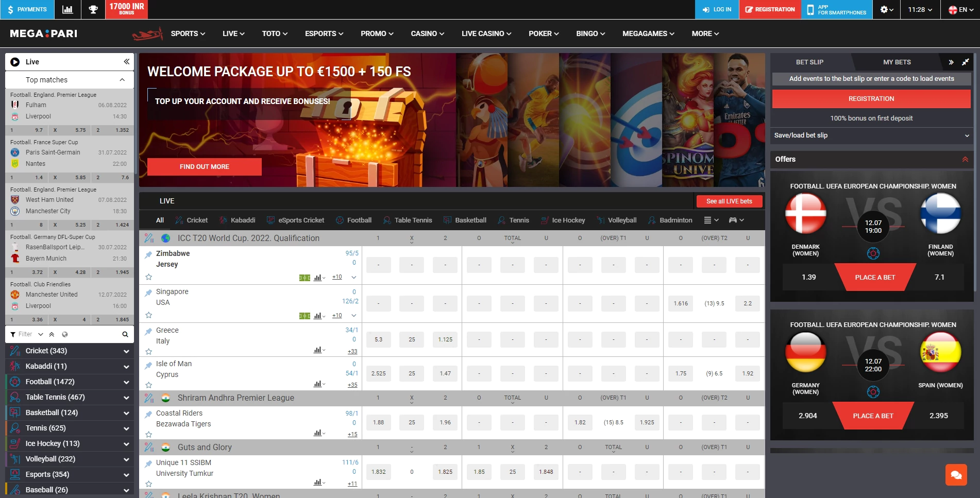Screen dimensions: 980x498
Task: Click the Cricket icon in left sports list
Action: (15, 351)
